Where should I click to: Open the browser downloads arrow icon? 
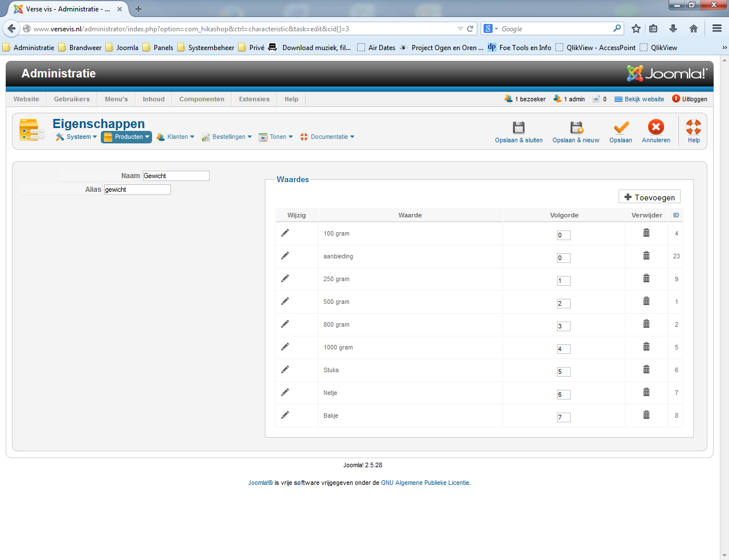coord(673,28)
